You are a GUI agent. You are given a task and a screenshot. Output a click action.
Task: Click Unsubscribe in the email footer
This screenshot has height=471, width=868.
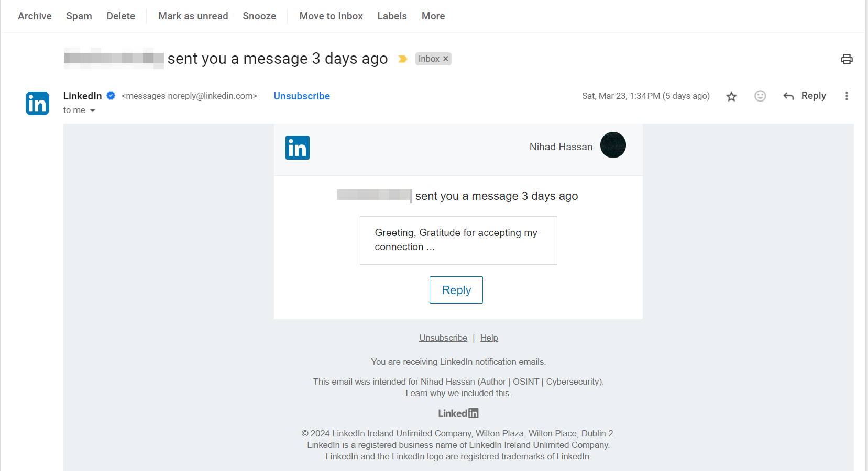[x=443, y=338]
